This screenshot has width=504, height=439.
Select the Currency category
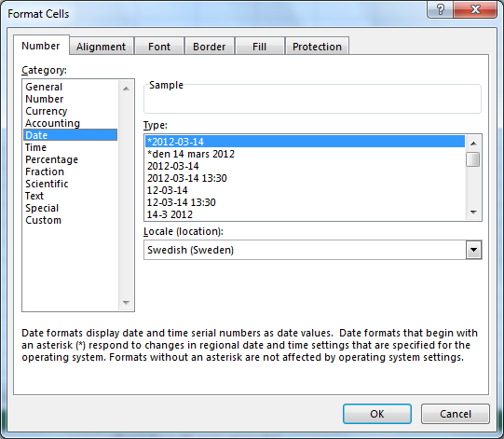pyautogui.click(x=47, y=111)
